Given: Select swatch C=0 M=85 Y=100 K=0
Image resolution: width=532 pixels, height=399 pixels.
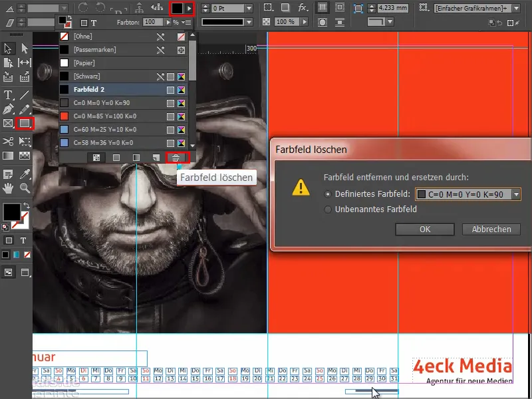Looking at the screenshot, I should coord(124,116).
